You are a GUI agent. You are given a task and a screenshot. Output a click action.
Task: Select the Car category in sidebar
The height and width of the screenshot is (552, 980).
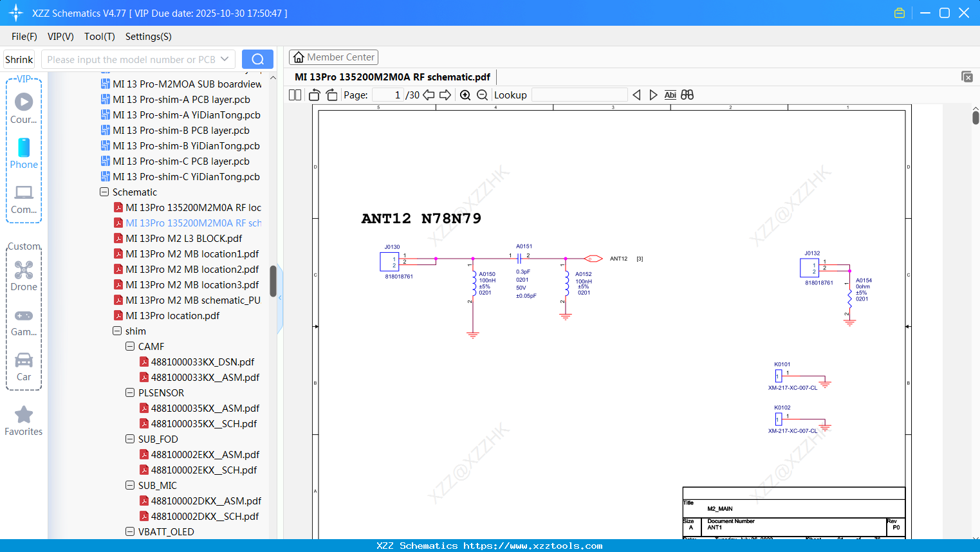[x=24, y=360]
